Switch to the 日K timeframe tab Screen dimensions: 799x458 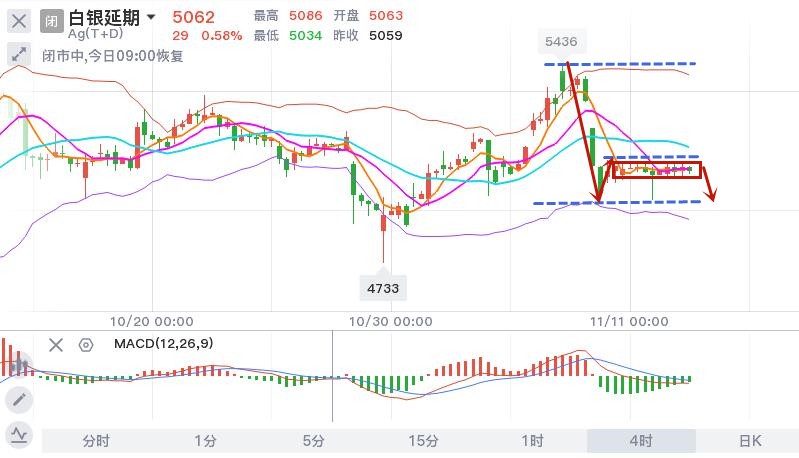[x=749, y=441]
